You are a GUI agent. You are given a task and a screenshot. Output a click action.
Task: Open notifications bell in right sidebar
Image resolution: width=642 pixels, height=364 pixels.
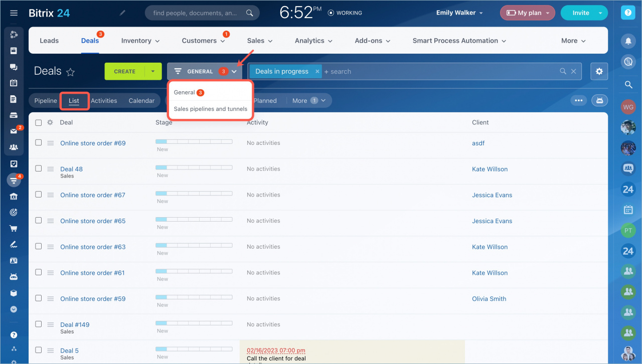(x=628, y=41)
